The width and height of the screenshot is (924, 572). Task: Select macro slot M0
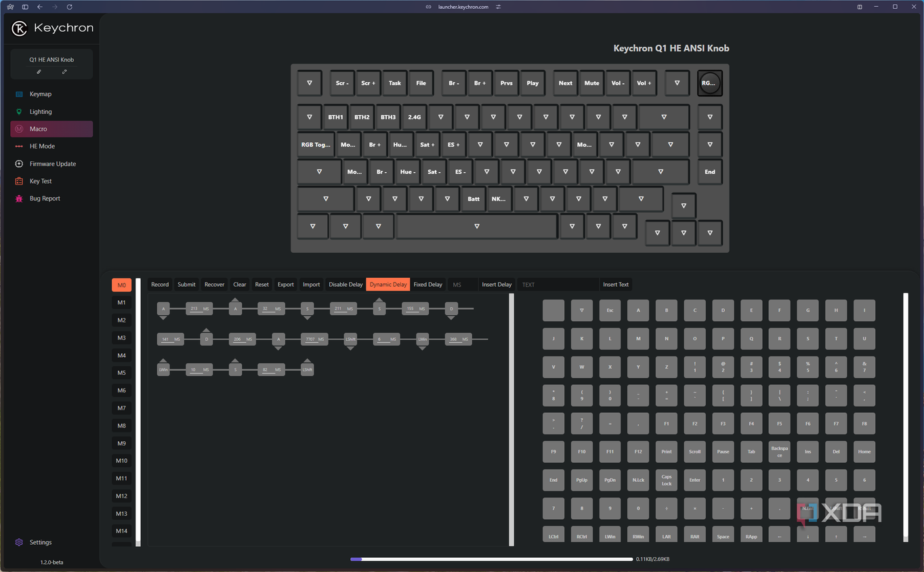click(121, 285)
